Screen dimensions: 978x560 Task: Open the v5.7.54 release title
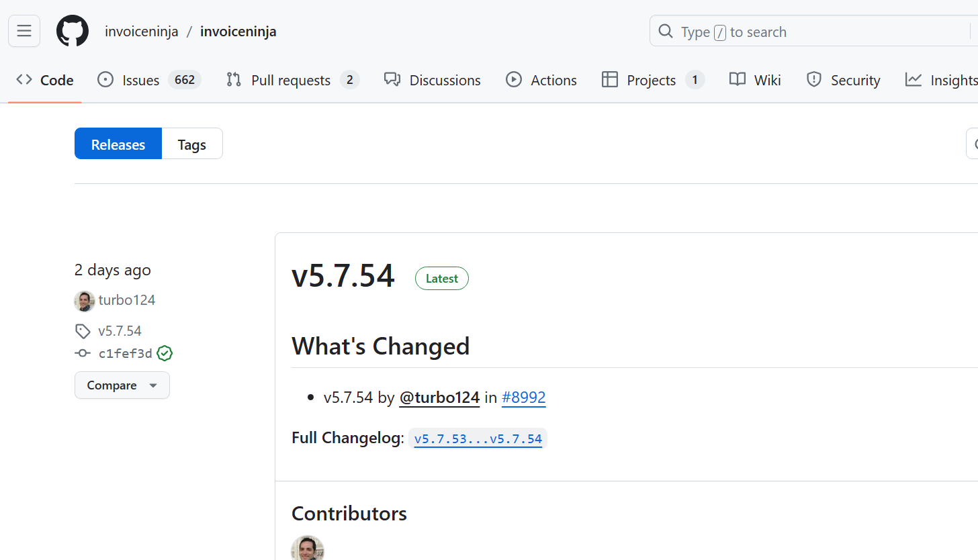343,277
